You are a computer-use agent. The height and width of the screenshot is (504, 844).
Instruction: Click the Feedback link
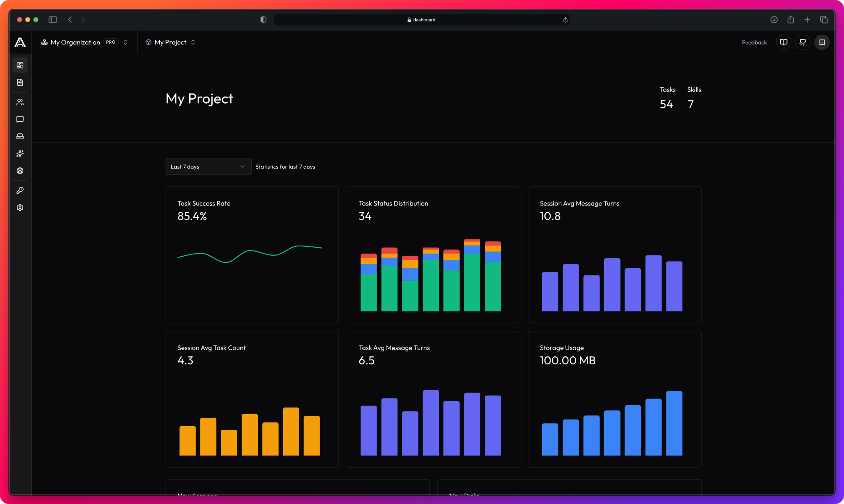[x=754, y=42]
